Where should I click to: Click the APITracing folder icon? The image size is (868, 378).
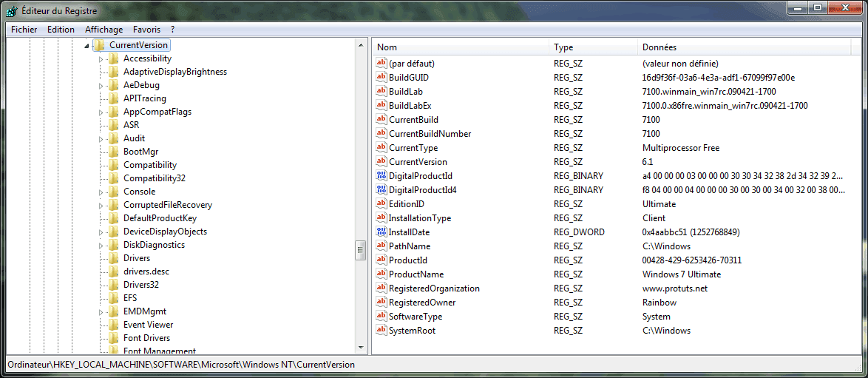click(x=113, y=98)
